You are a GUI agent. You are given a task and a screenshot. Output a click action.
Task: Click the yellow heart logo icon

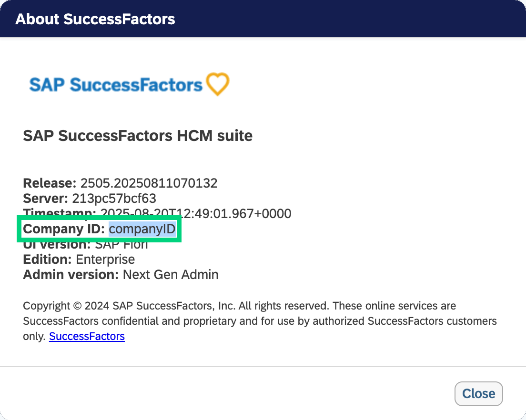[218, 84]
